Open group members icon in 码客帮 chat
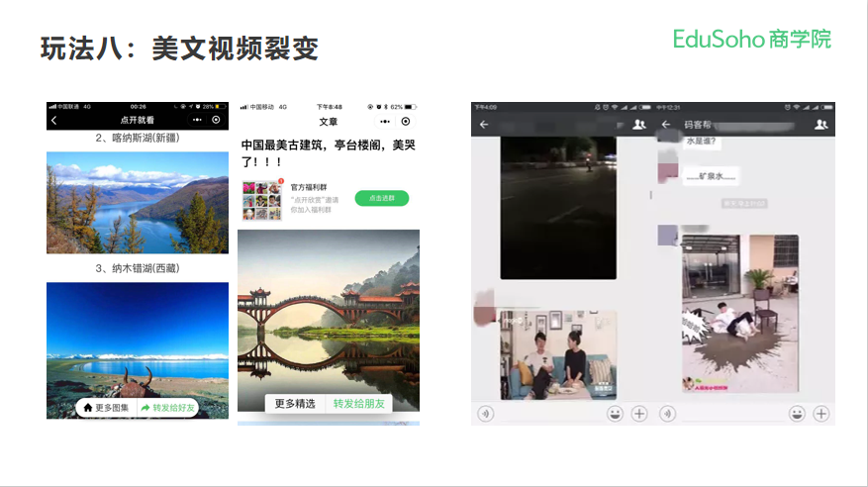 (820, 125)
